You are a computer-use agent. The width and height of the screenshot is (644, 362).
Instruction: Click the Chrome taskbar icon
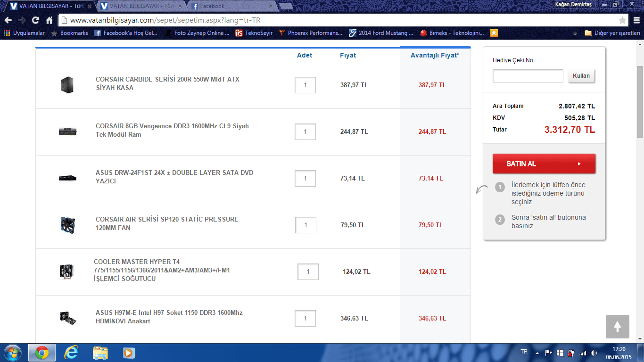pyautogui.click(x=41, y=353)
